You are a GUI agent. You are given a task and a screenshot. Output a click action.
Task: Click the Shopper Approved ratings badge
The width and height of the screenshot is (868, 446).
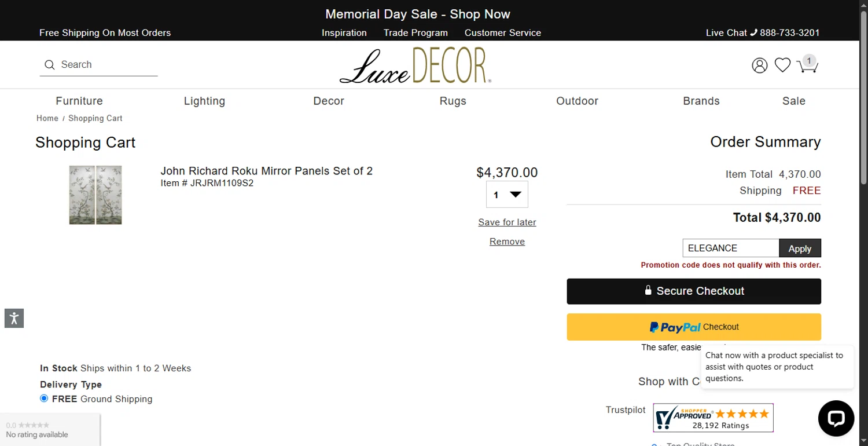pos(713,418)
